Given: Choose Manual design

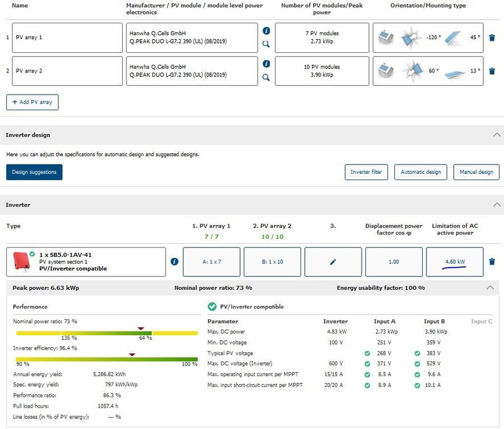Looking at the screenshot, I should [476, 172].
